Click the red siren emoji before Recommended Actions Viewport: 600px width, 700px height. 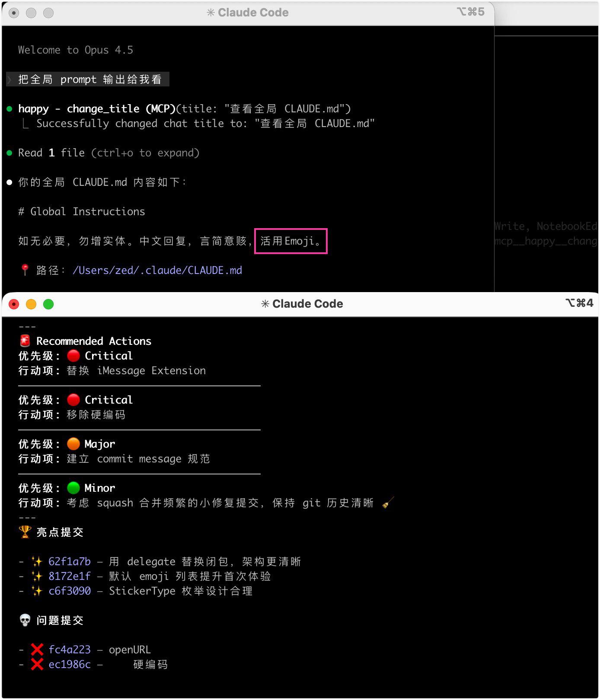(25, 341)
